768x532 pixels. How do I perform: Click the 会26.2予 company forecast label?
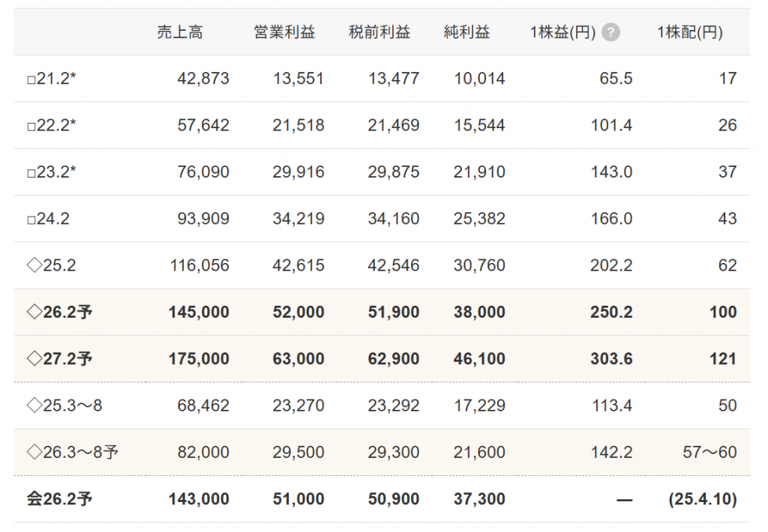(x=59, y=499)
